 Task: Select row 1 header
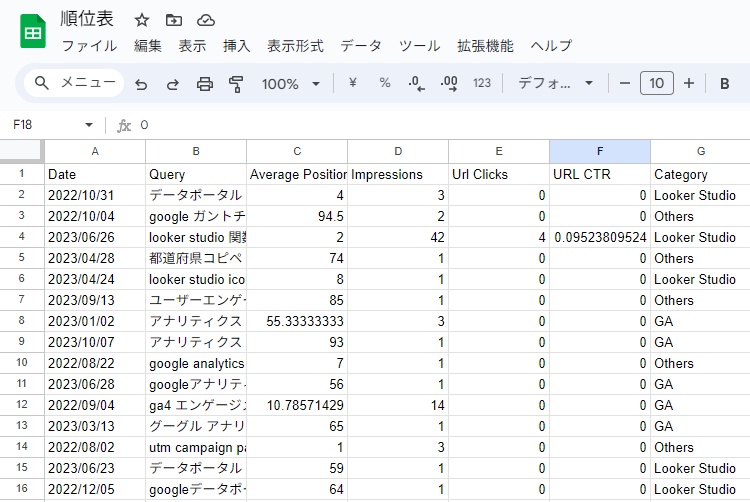click(x=22, y=174)
